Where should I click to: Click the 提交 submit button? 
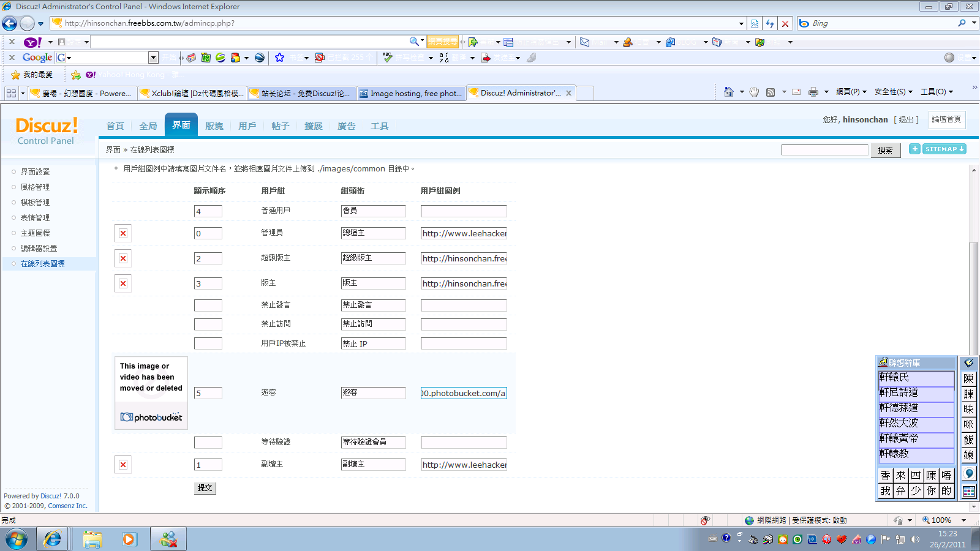tap(205, 488)
